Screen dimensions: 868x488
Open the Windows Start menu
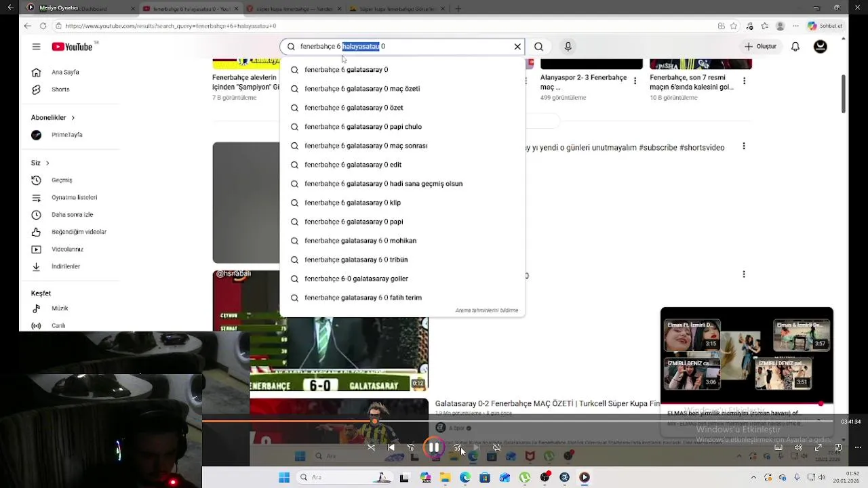click(284, 477)
